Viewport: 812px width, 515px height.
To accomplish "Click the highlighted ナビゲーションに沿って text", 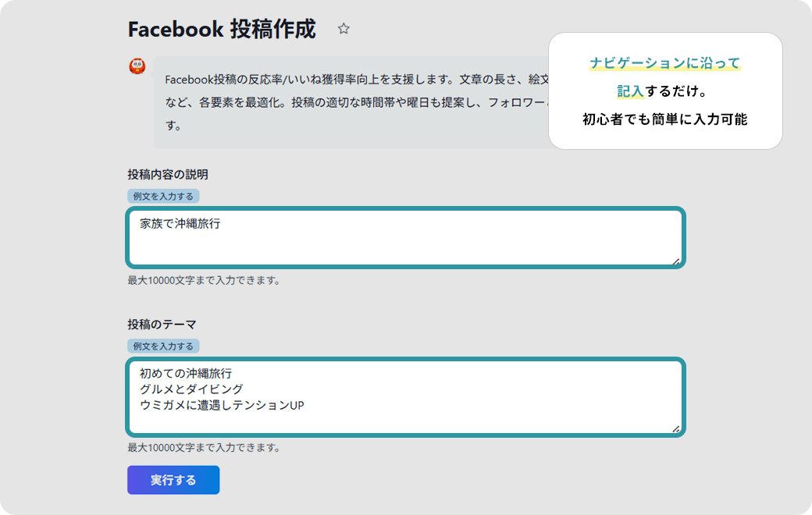I will 664,63.
